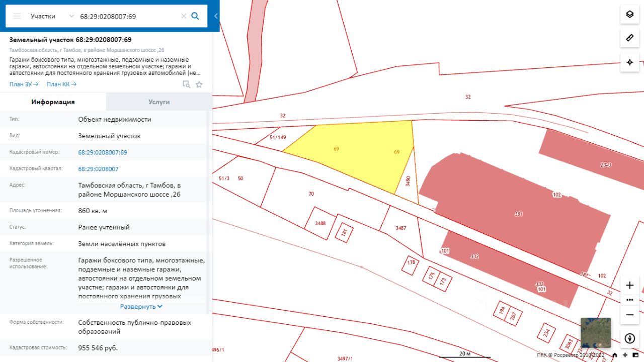Open the Участки search type dropdown
The height and width of the screenshot is (362, 644).
(52, 16)
